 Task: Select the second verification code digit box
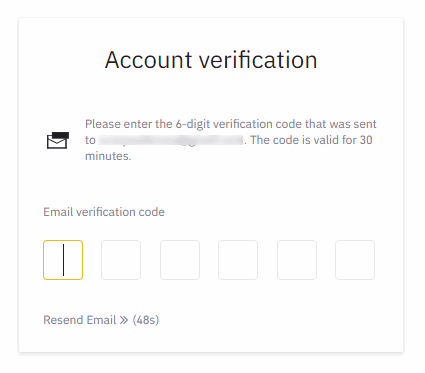pyautogui.click(x=121, y=260)
